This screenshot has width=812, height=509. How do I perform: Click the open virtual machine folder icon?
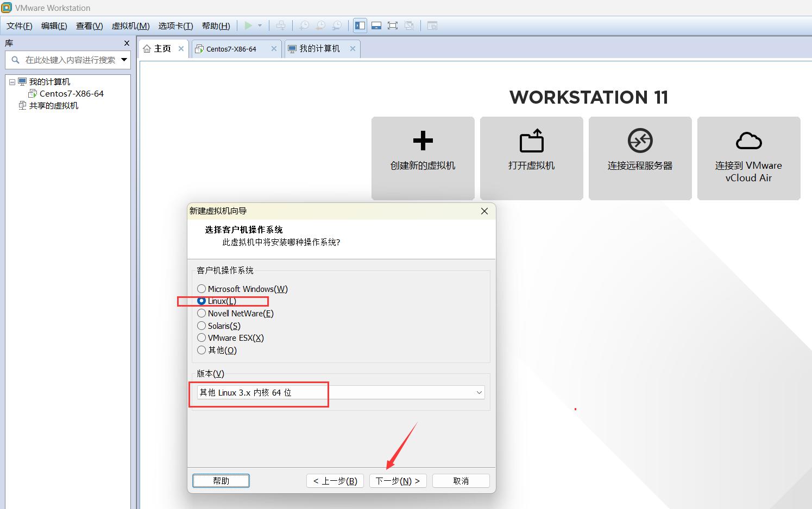(x=531, y=141)
